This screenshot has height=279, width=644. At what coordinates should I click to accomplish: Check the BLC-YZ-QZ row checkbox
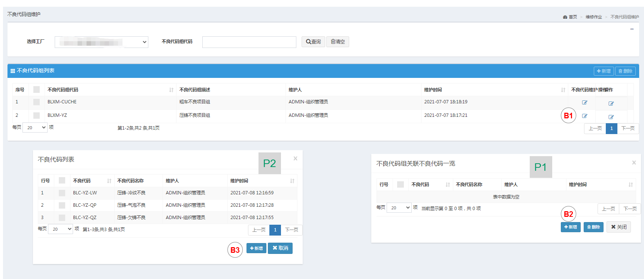62,218
